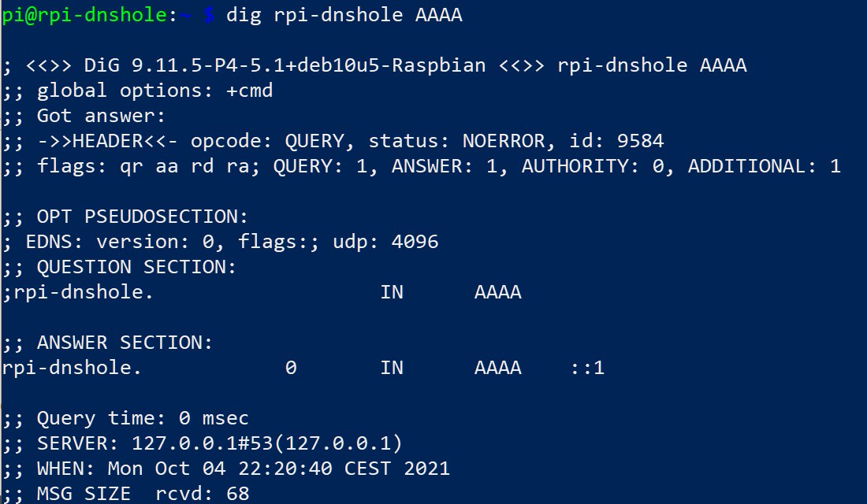Click the ANSWER SECTION heading

[x=125, y=343]
